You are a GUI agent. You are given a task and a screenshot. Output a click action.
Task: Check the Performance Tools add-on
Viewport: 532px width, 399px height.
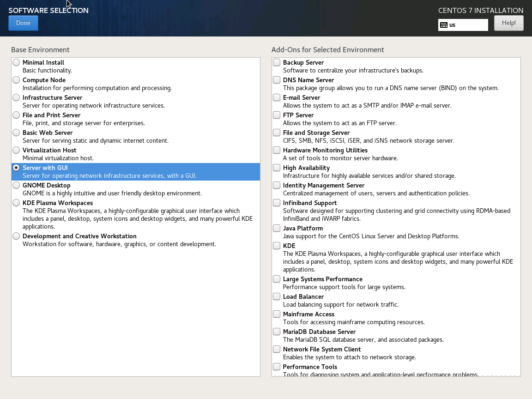pyautogui.click(x=277, y=367)
